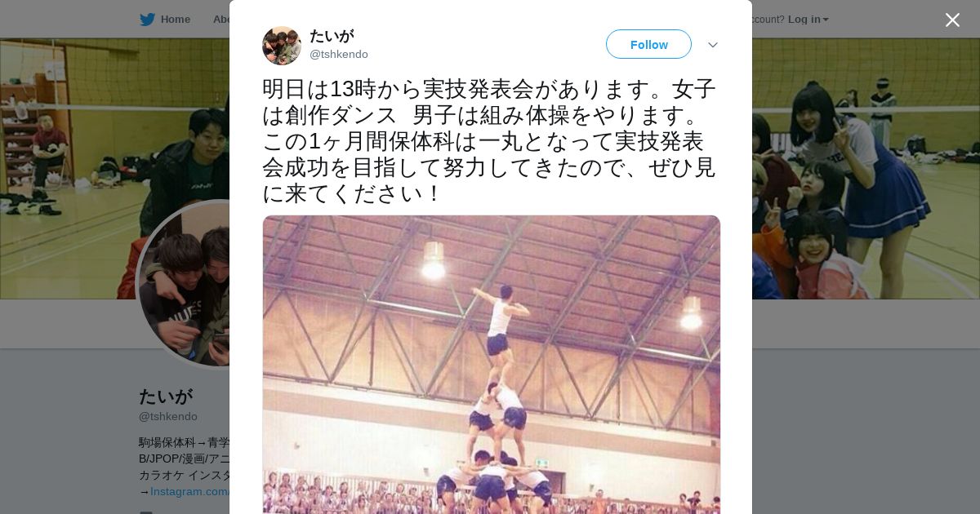The width and height of the screenshot is (980, 514).
Task: Go to Home in the top navigation
Action: tap(175, 19)
